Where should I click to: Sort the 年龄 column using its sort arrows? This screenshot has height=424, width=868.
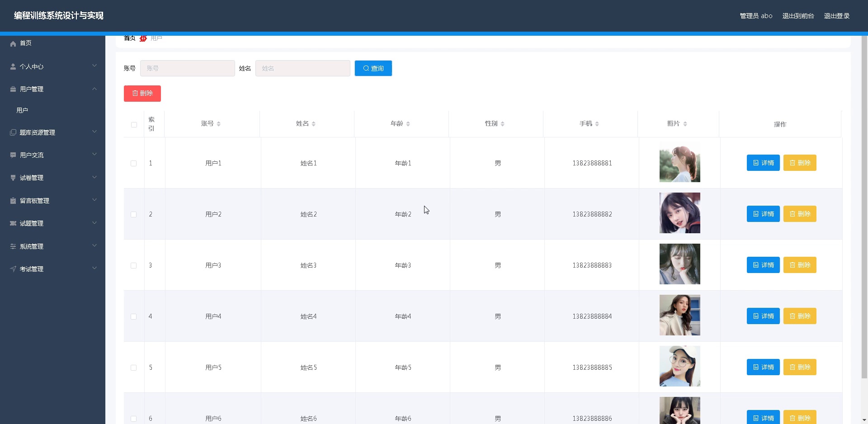[408, 124]
